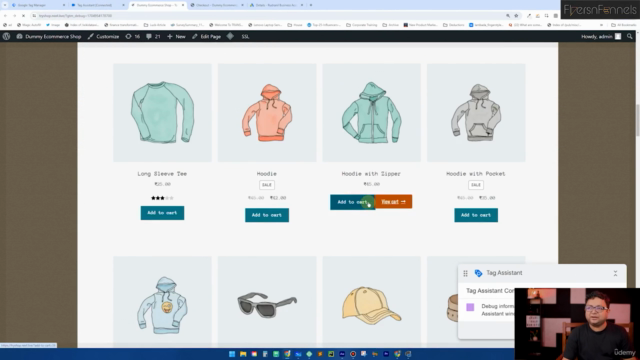
Task: Click the SALE badge under Hoodie
Action: click(267, 185)
